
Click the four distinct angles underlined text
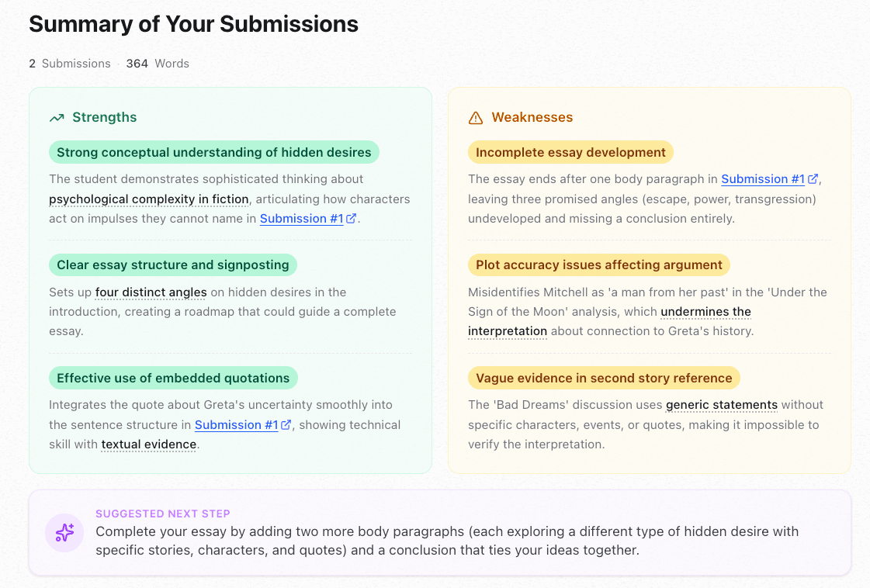tap(151, 292)
